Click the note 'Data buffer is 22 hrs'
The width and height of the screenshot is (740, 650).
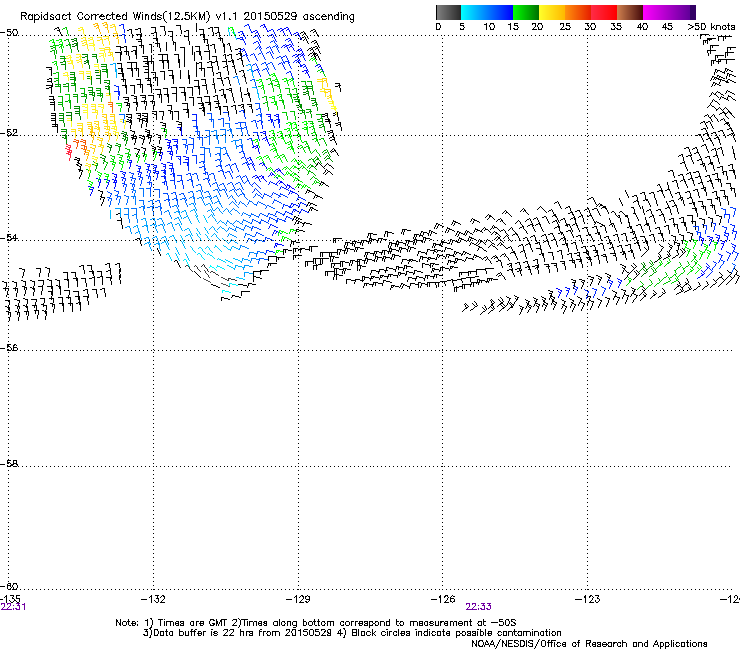coord(204,633)
